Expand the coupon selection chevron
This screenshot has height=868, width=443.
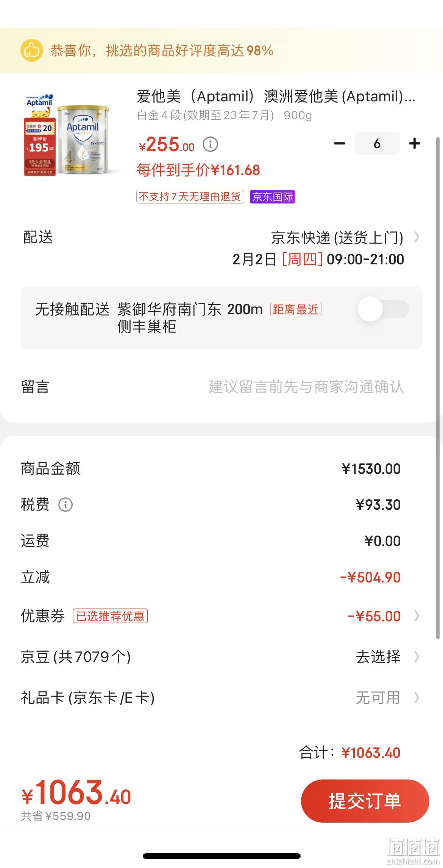[417, 616]
